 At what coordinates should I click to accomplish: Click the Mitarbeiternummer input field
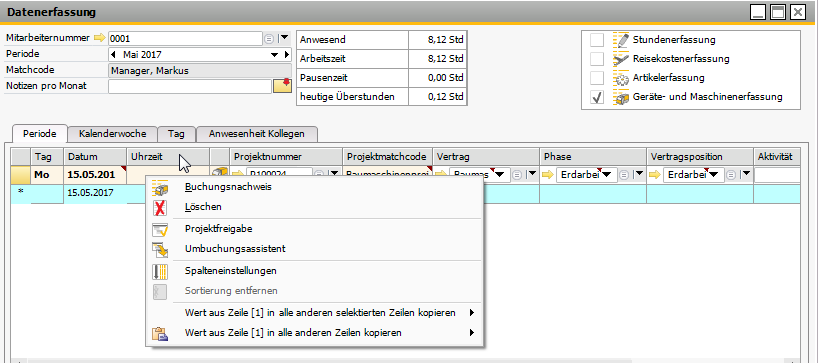[185, 39]
